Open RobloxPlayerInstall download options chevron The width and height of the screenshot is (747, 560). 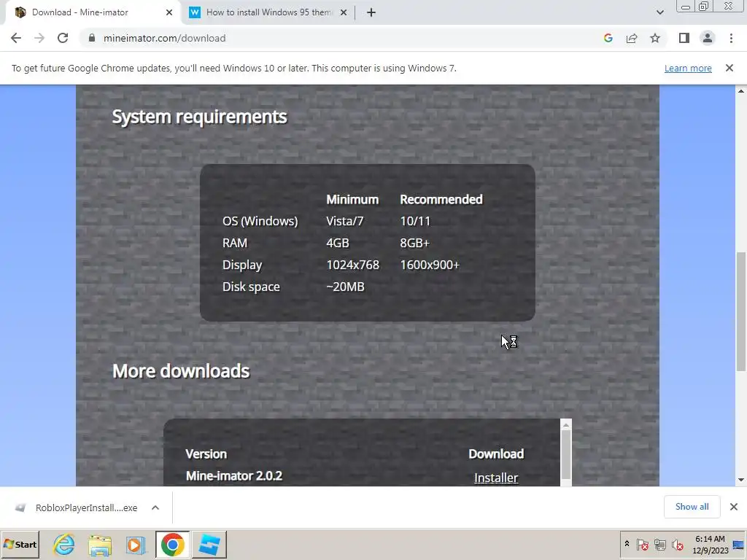pos(155,507)
